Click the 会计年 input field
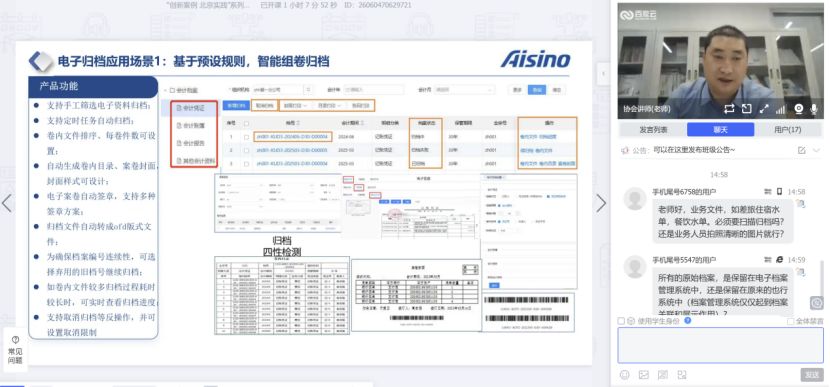The image size is (830, 387). point(373,90)
